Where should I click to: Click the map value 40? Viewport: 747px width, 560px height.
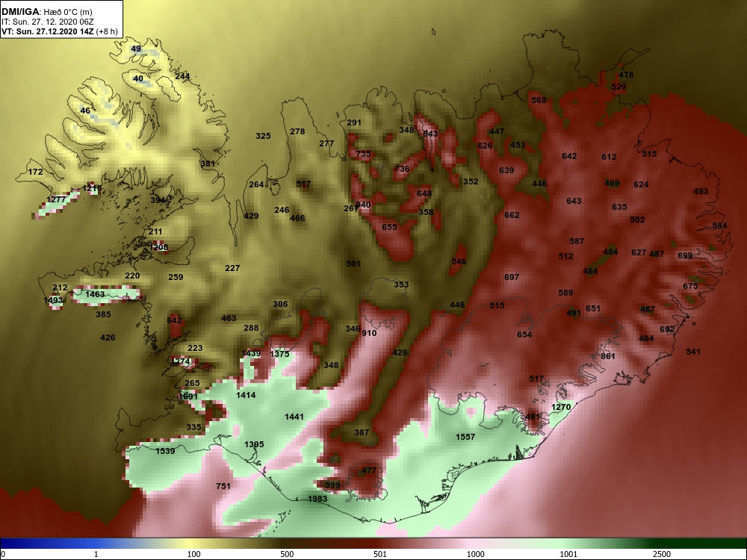(137, 78)
